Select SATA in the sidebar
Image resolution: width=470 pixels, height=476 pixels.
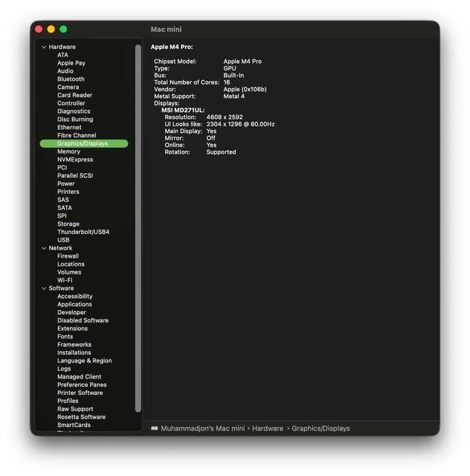click(65, 208)
